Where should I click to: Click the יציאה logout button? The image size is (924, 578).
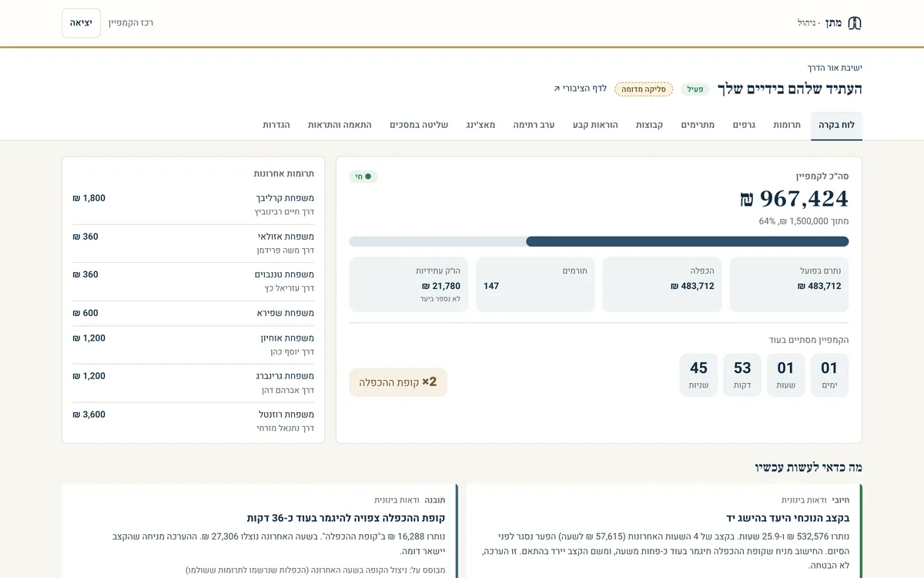tap(81, 23)
